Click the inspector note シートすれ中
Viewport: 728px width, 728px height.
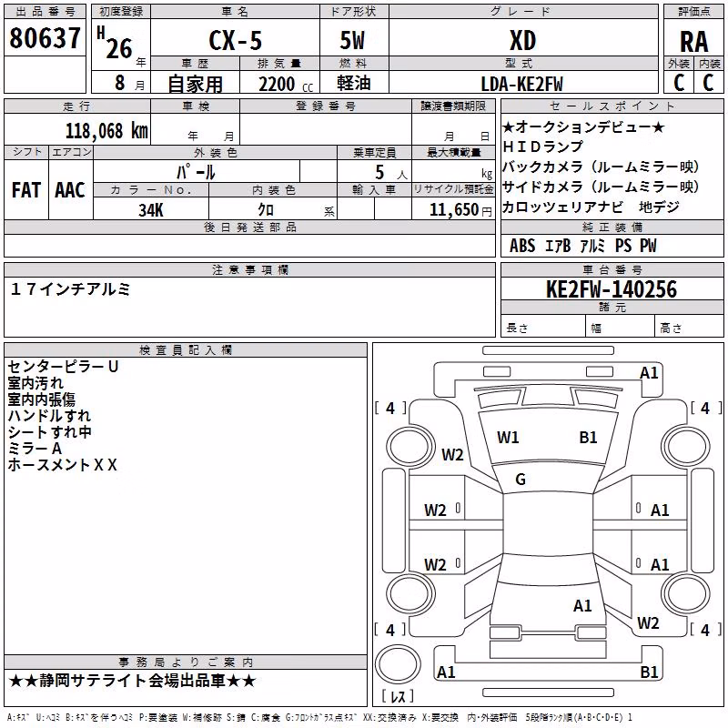[x=49, y=431]
